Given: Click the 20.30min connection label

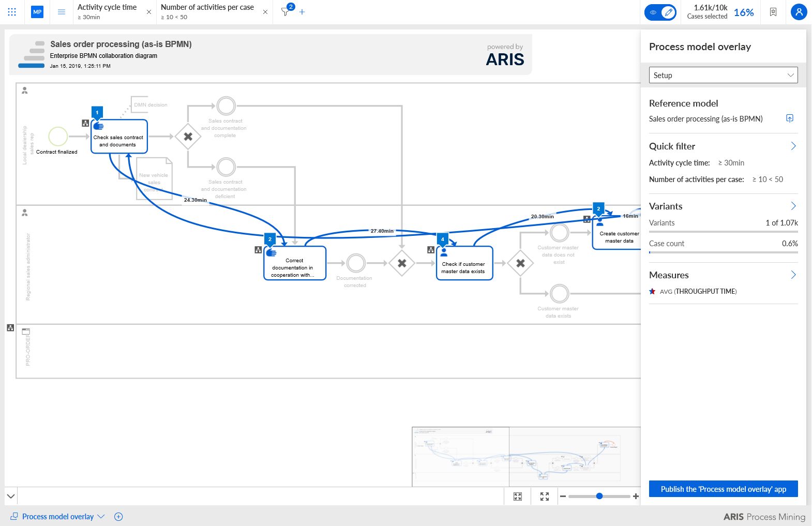Looking at the screenshot, I should click(543, 217).
